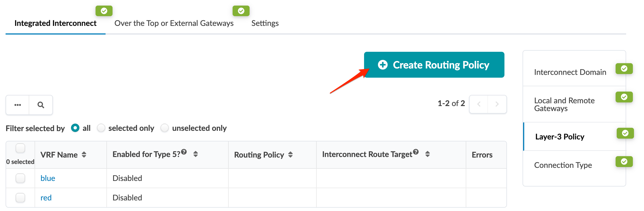644x211 pixels.
Task: Select Connection Type in the side panel
Action: click(563, 165)
